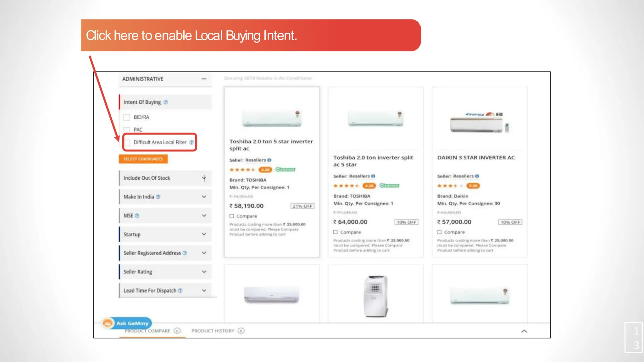644x362 pixels.
Task: Switch to PRODUCT HISTORY tab
Action: point(213,331)
